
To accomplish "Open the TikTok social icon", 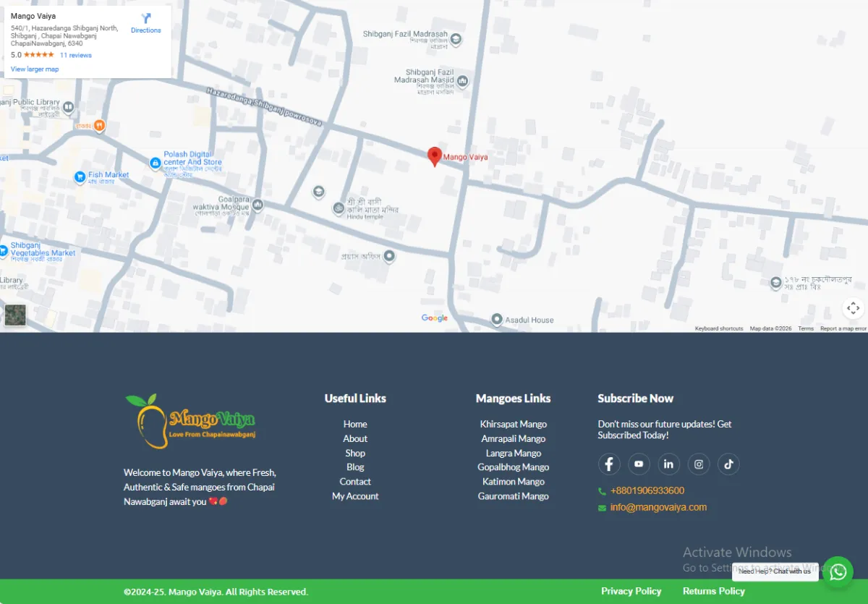I will point(728,464).
